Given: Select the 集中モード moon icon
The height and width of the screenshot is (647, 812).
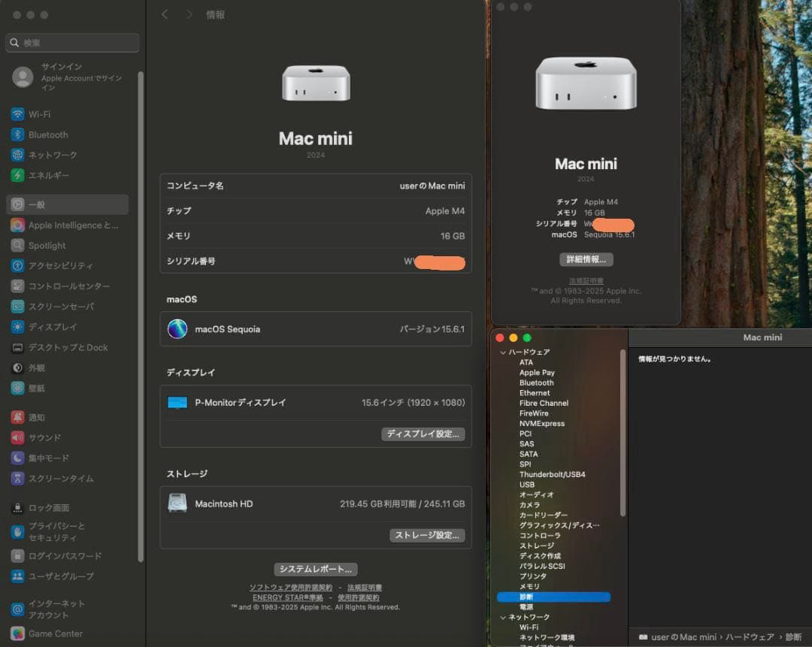Looking at the screenshot, I should (x=17, y=458).
